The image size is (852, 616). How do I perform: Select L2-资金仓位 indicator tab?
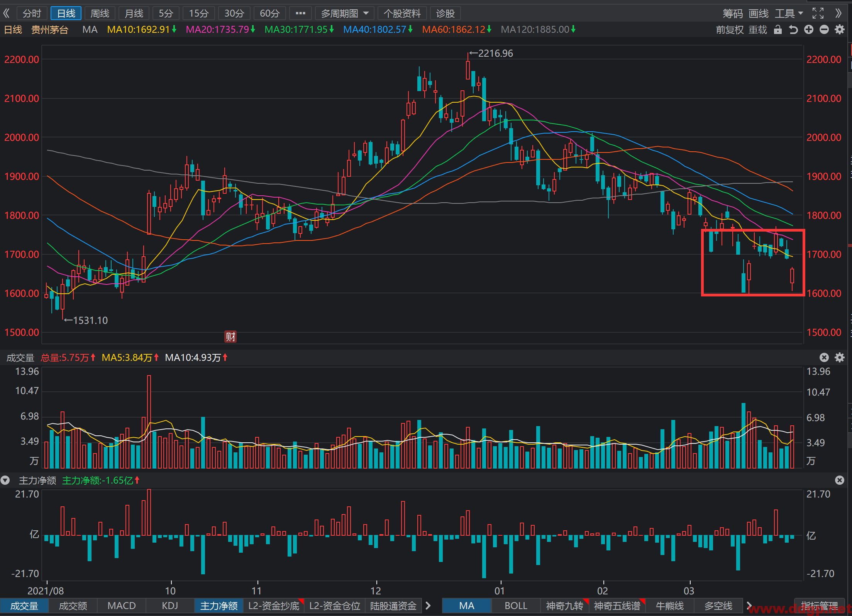pyautogui.click(x=335, y=606)
